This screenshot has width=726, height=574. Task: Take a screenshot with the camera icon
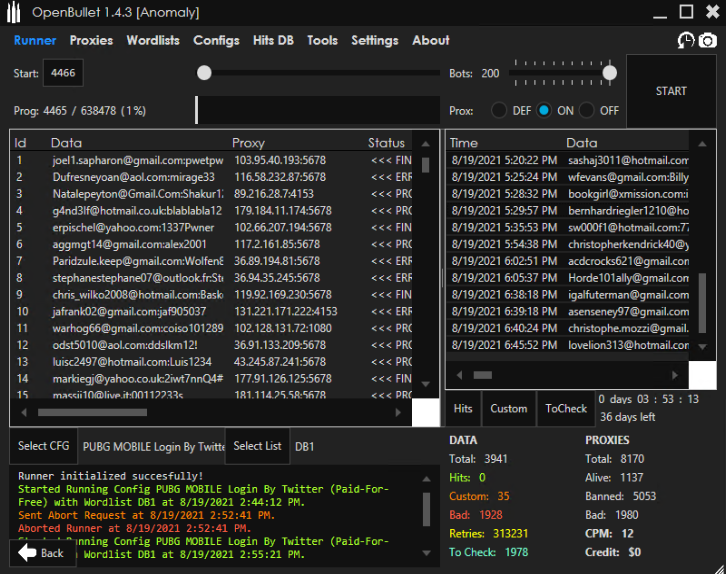coord(707,40)
